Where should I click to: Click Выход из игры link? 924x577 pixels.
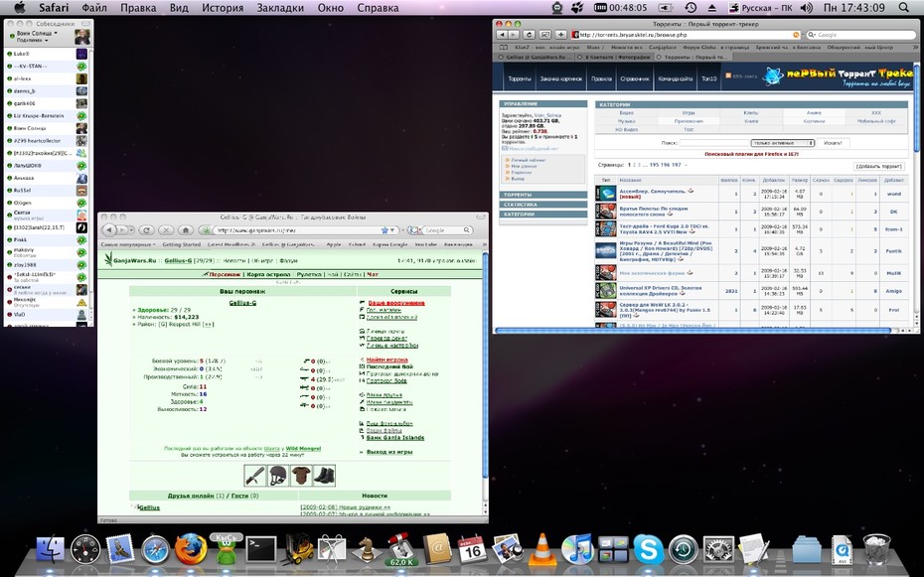point(389,452)
